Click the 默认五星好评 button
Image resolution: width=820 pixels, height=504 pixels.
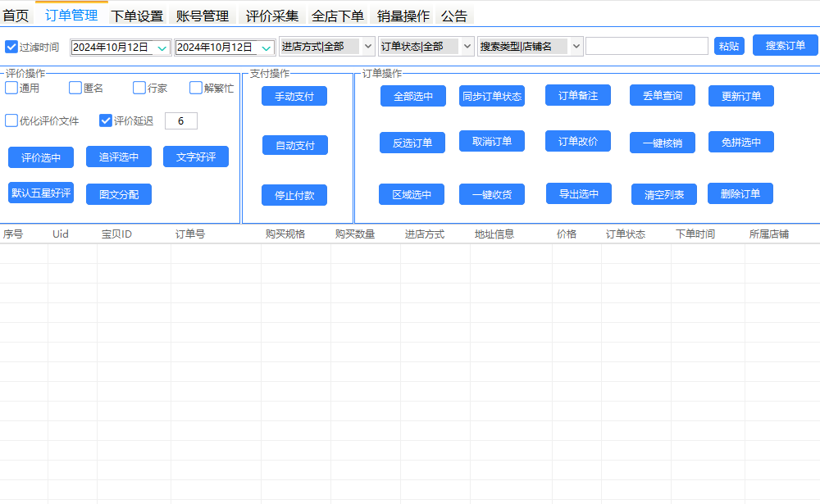coord(40,194)
